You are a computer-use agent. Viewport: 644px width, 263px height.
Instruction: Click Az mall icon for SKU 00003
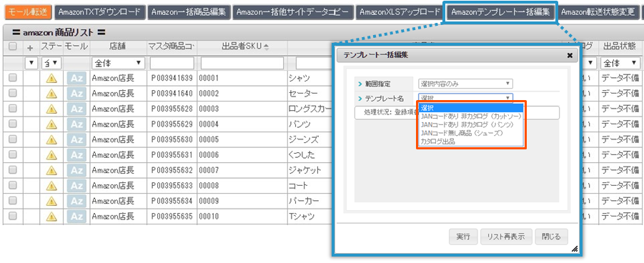pos(76,109)
